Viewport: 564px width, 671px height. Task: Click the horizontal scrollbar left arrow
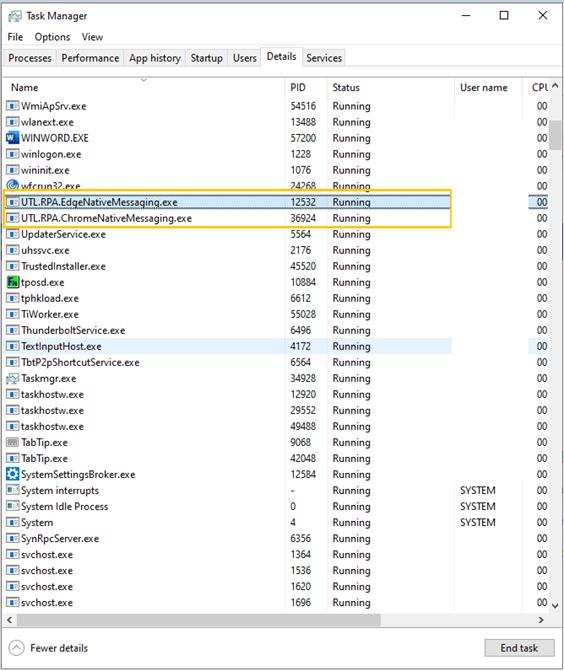[9, 620]
